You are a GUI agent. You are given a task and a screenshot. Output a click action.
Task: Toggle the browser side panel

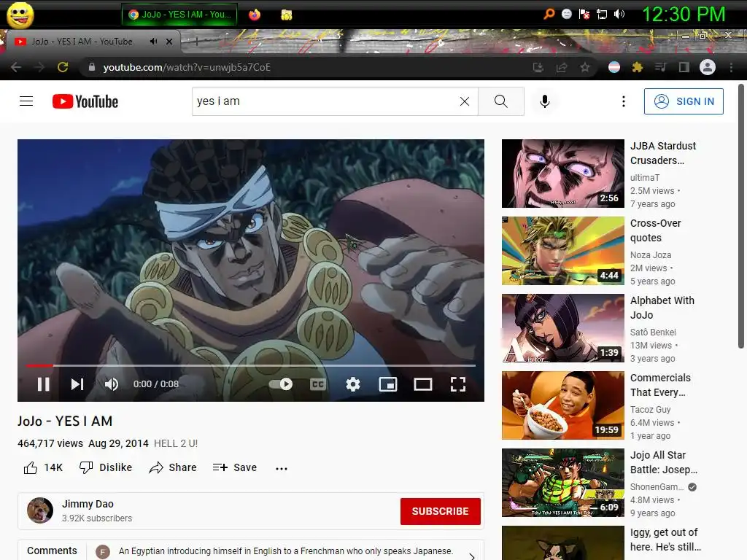684,67
